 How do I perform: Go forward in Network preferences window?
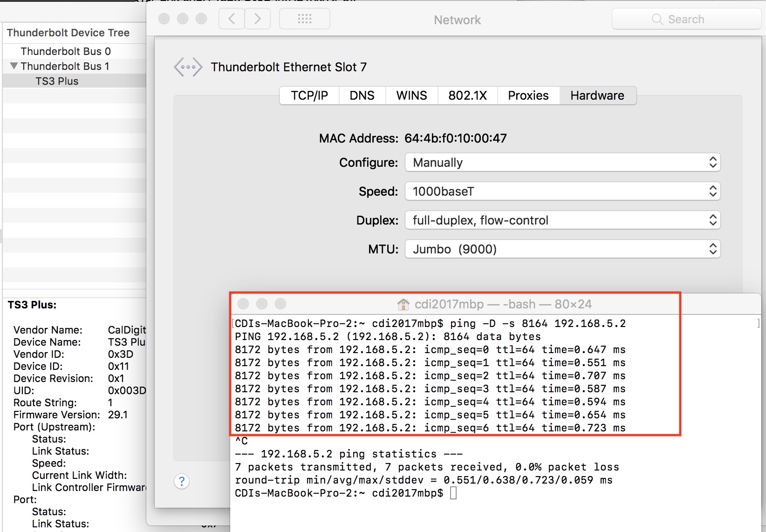click(x=258, y=19)
